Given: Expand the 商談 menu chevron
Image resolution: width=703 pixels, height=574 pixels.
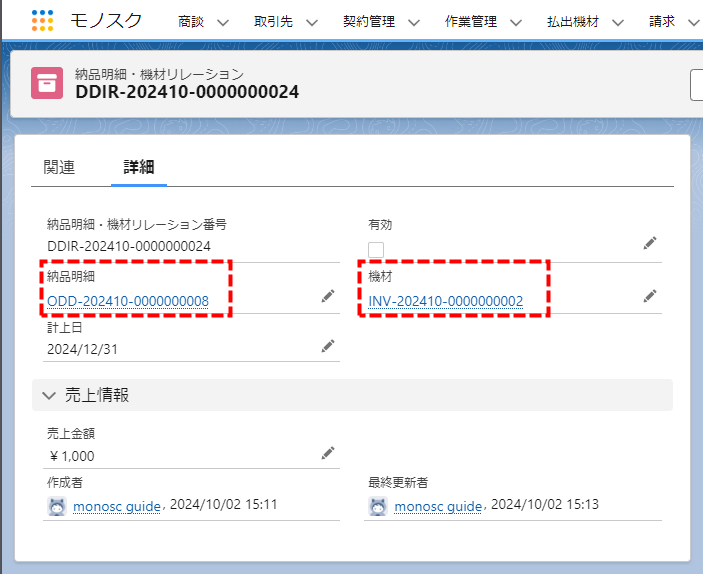Looking at the screenshot, I should (x=222, y=22).
